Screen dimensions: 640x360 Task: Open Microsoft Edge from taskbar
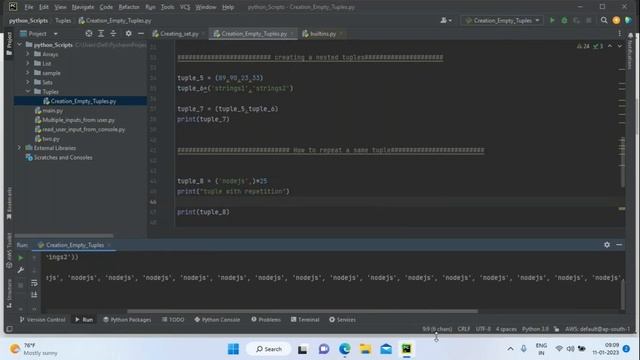pos(344,349)
